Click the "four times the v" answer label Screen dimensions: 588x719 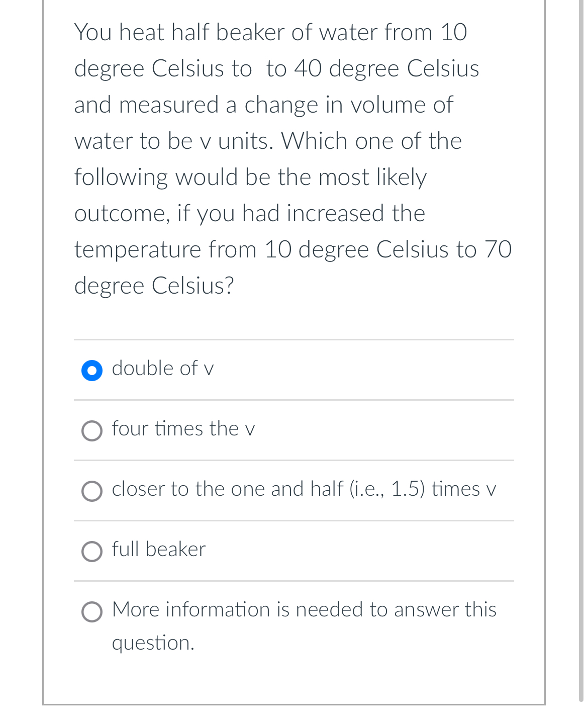(x=183, y=429)
